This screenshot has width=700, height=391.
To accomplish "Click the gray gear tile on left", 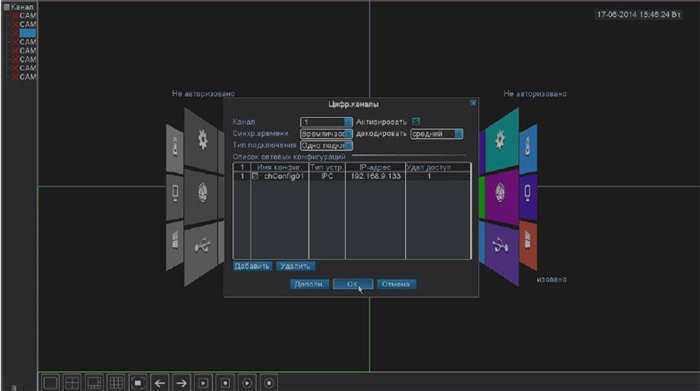I will coord(202,140).
